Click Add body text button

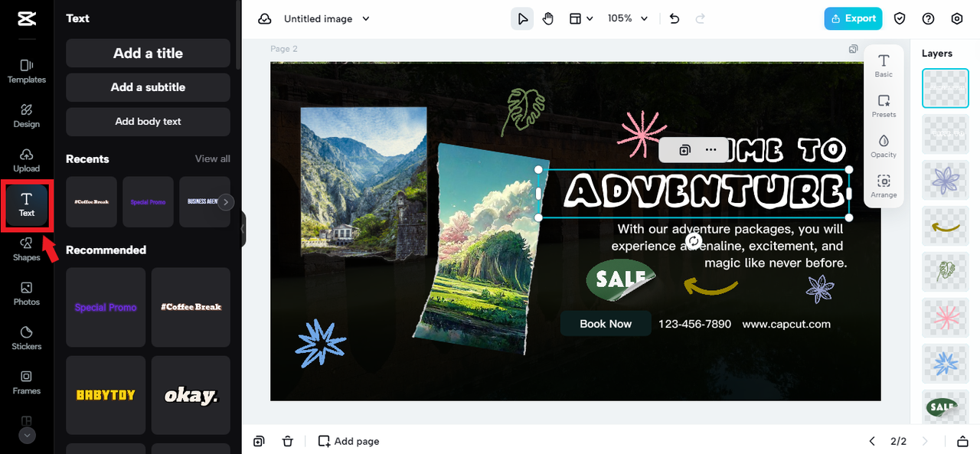148,122
